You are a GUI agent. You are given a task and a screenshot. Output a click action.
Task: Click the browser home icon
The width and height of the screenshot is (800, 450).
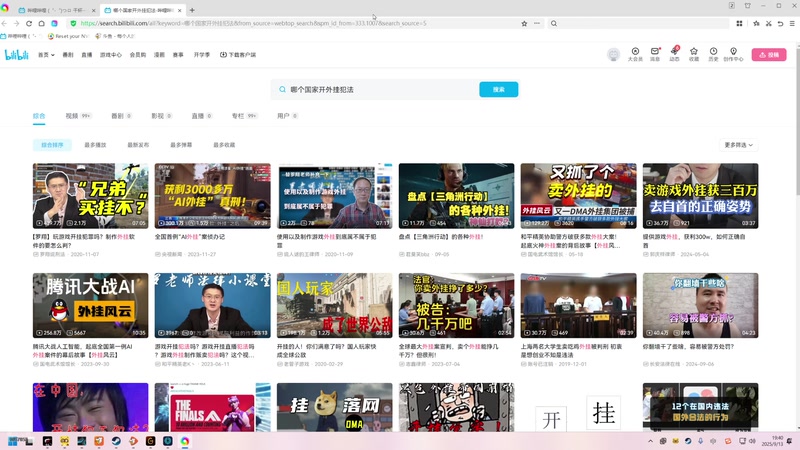42,23
